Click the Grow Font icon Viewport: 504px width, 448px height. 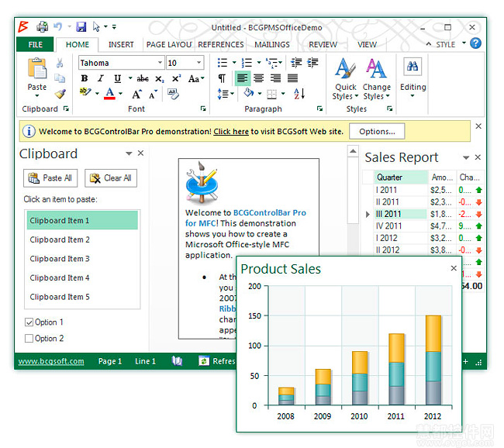(136, 94)
